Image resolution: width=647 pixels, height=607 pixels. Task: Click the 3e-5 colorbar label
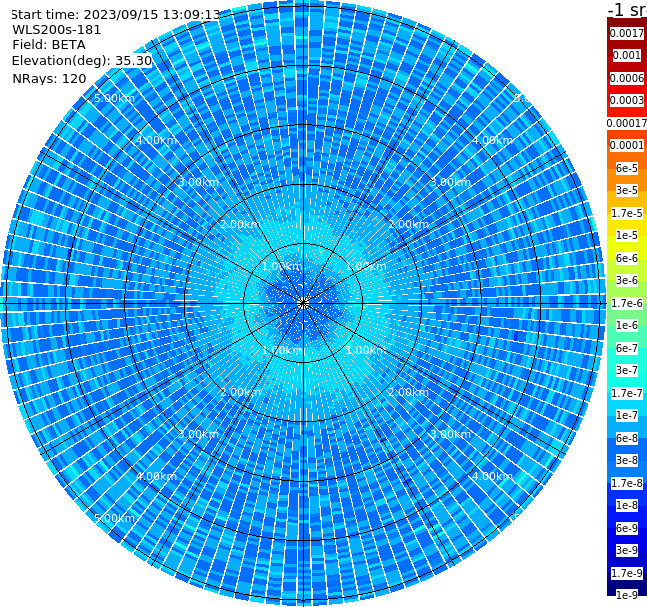[x=627, y=190]
